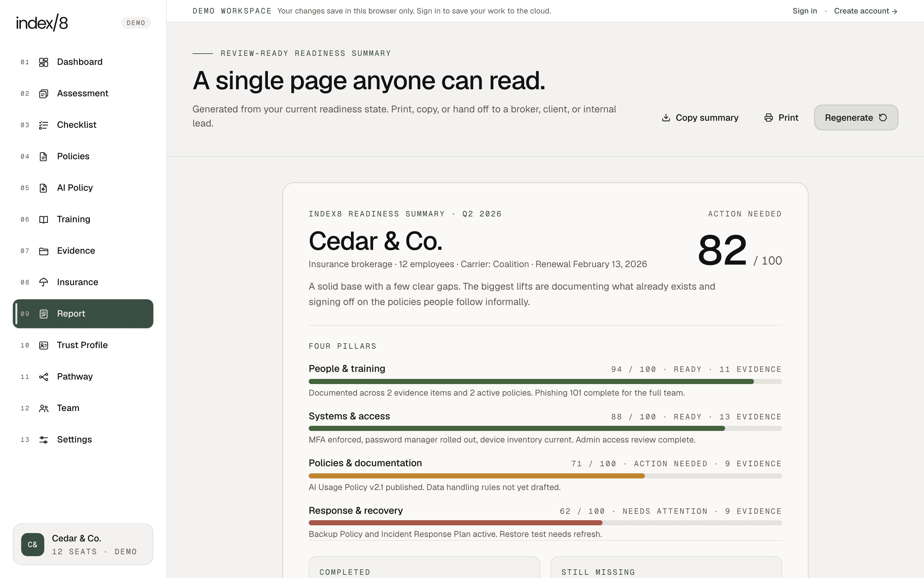The image size is (924, 578).
Task: Open Settings from the sidebar
Action: pyautogui.click(x=83, y=440)
